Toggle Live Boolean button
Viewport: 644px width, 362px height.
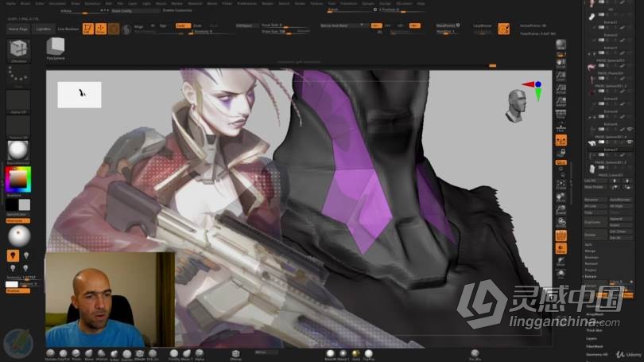coord(68,29)
